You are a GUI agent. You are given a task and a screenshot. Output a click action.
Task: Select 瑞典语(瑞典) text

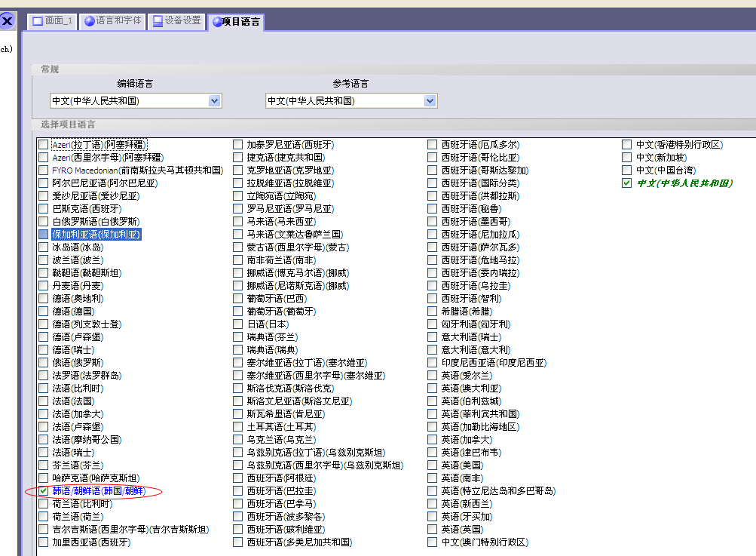(272, 350)
